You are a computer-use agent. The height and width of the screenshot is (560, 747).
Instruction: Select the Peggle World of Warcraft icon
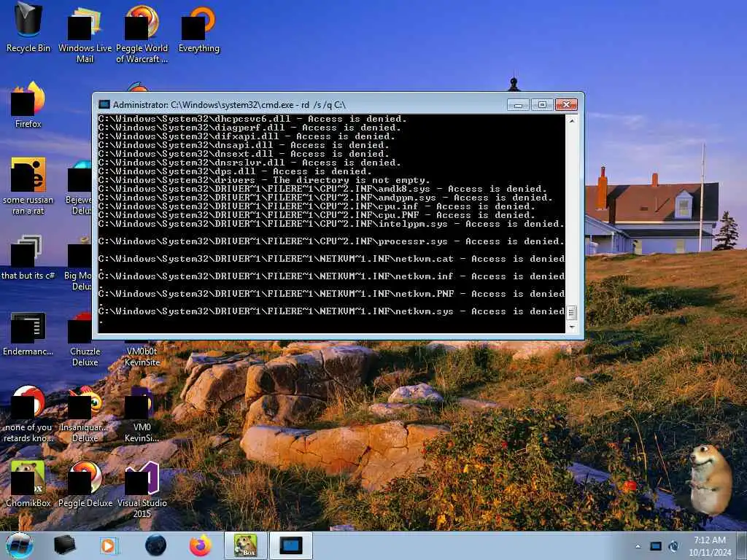[142, 34]
